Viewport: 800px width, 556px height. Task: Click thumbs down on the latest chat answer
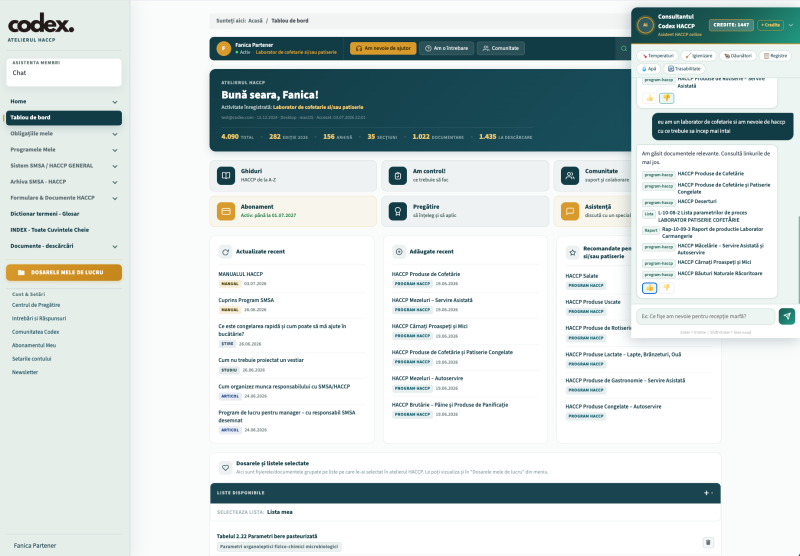666,288
